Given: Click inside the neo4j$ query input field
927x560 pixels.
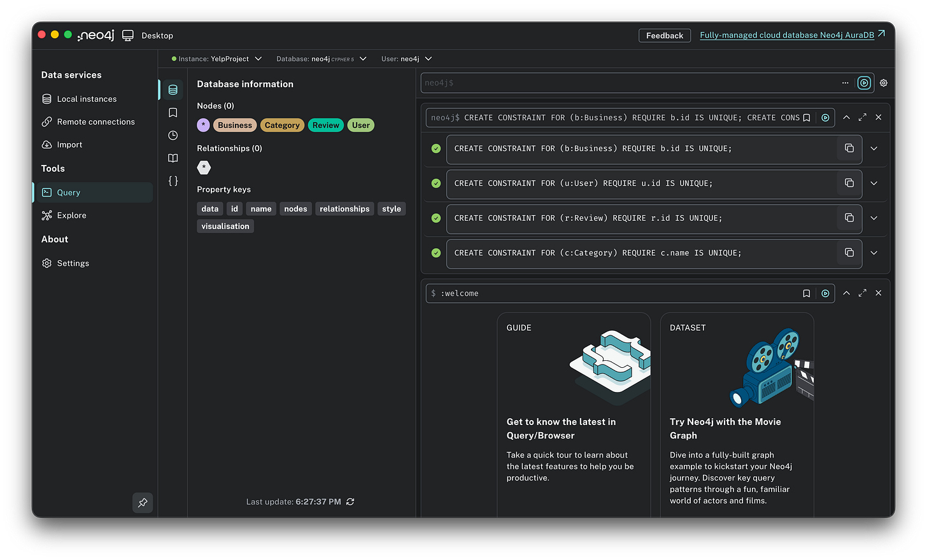Looking at the screenshot, I should [x=630, y=83].
